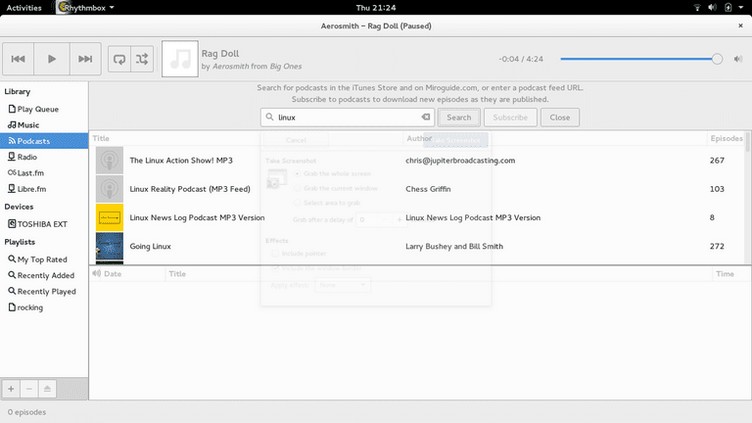Image resolution: width=752 pixels, height=423 pixels.
Task: Click episode count 103
Action: (x=717, y=189)
